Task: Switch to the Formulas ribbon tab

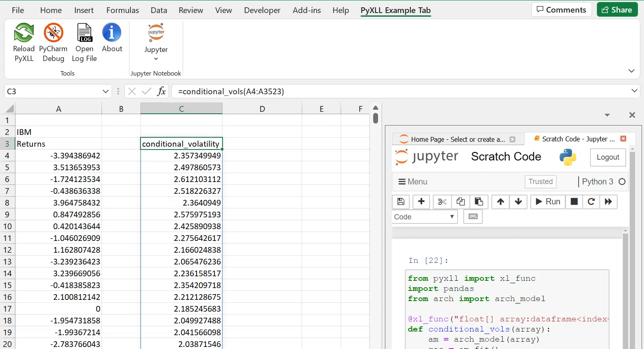Action: pos(123,10)
